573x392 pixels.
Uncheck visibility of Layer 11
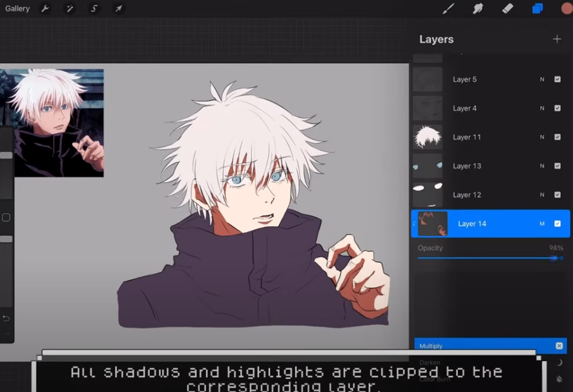557,137
